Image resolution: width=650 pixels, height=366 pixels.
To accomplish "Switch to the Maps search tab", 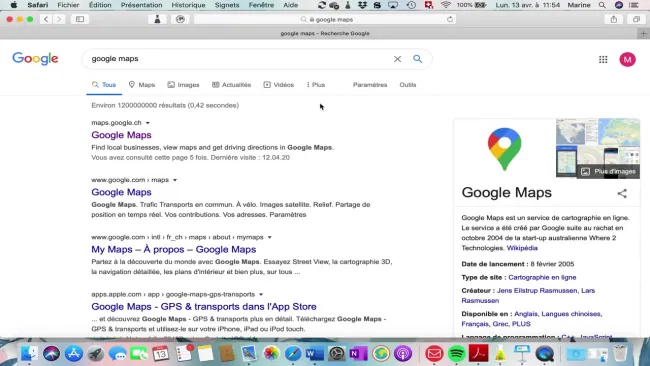I will 142,85.
